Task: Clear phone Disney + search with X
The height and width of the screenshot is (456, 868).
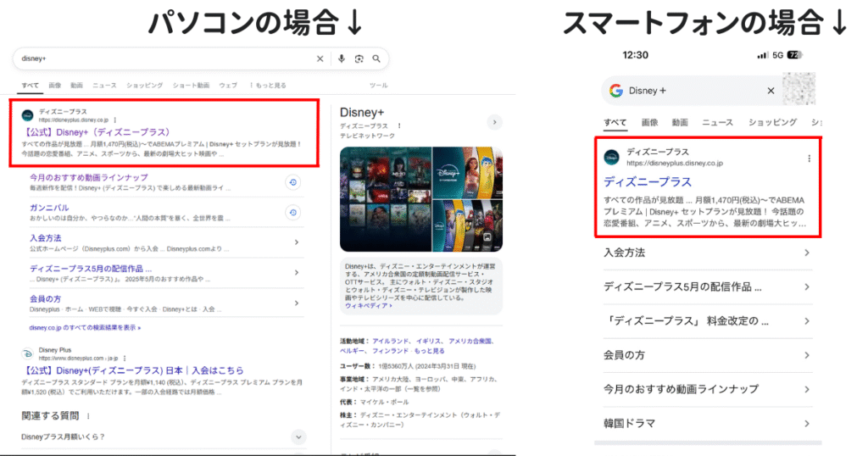Action: point(771,91)
